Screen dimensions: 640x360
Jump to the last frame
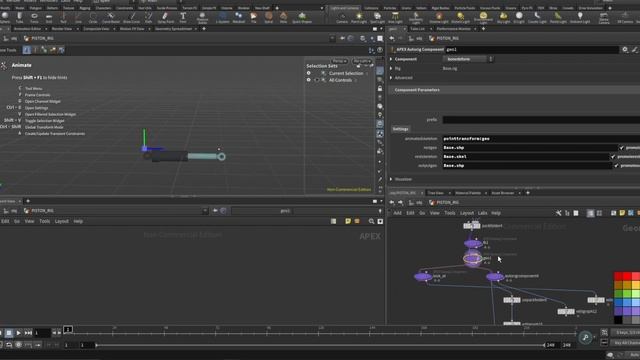click(28, 333)
